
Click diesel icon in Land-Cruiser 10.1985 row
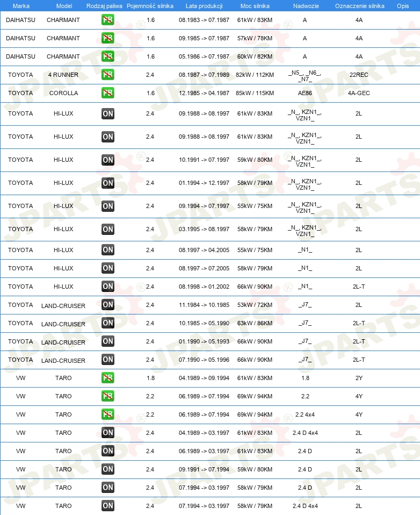click(107, 323)
